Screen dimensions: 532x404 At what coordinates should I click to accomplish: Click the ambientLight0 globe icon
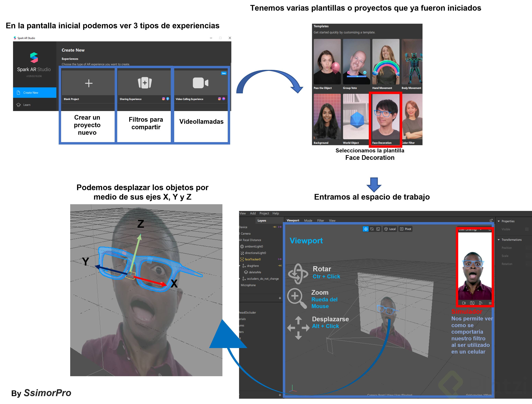point(242,246)
